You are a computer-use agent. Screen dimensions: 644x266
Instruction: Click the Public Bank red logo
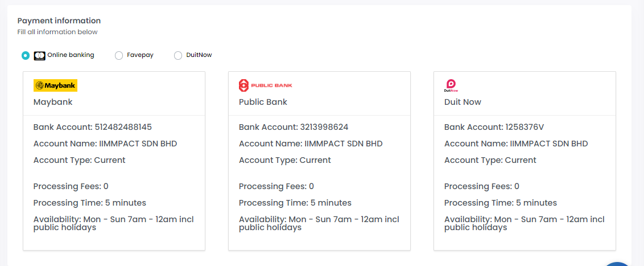[x=265, y=85]
